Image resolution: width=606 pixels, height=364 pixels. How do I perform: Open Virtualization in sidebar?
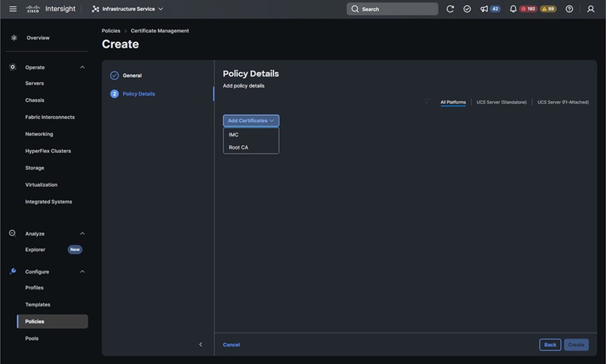pyautogui.click(x=41, y=184)
